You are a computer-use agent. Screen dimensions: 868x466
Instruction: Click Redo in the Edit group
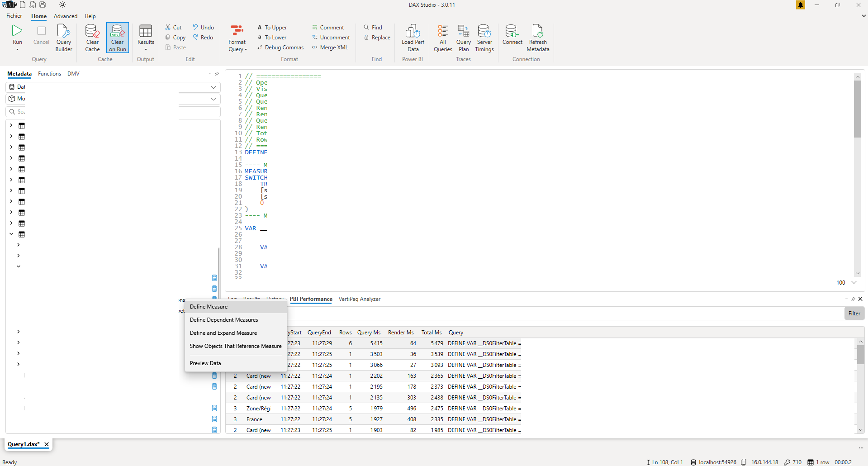pyautogui.click(x=203, y=38)
